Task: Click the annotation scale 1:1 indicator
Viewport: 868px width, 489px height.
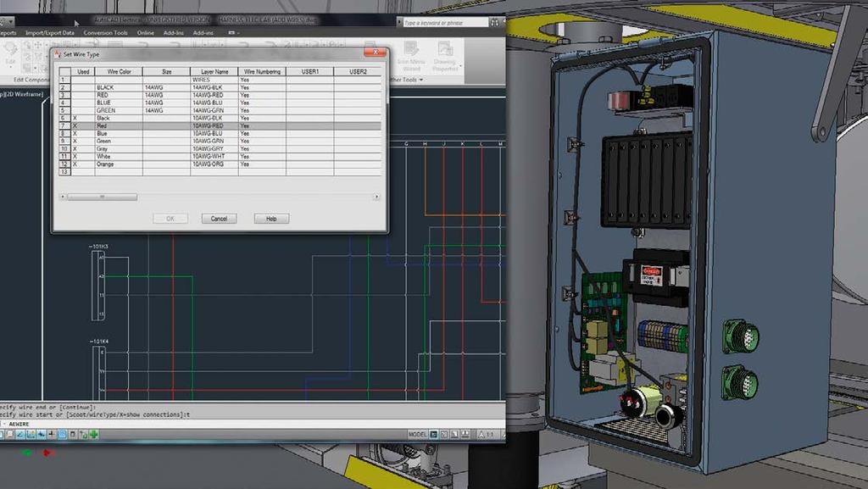Action: pos(486,435)
